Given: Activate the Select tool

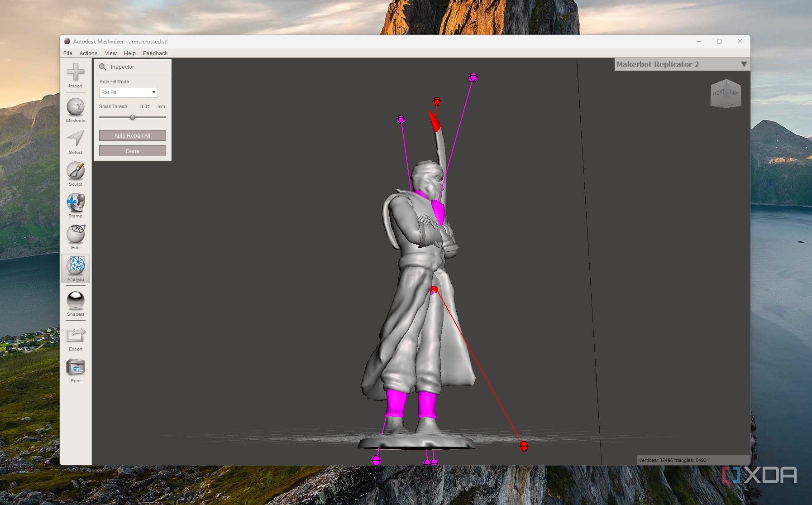Looking at the screenshot, I should tap(75, 140).
